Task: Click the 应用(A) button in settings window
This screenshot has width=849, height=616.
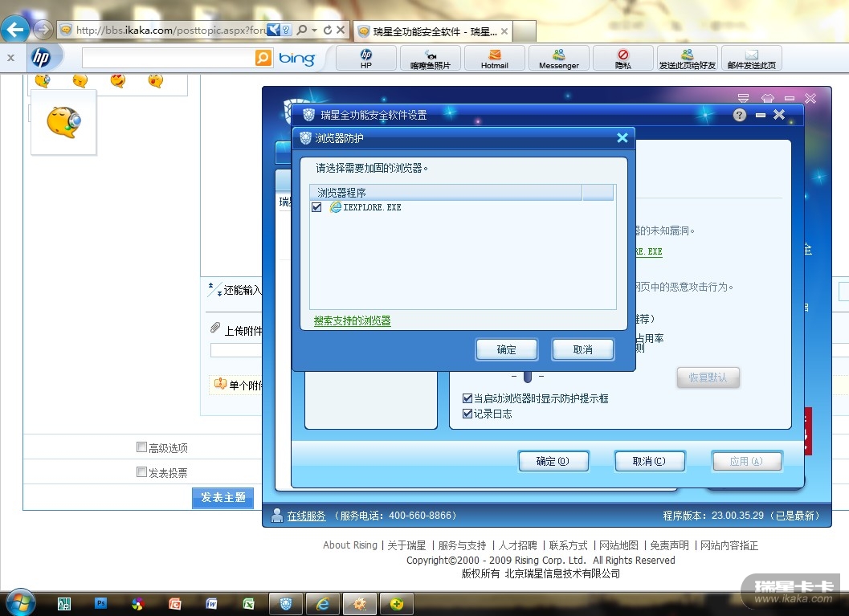Action: pos(746,461)
